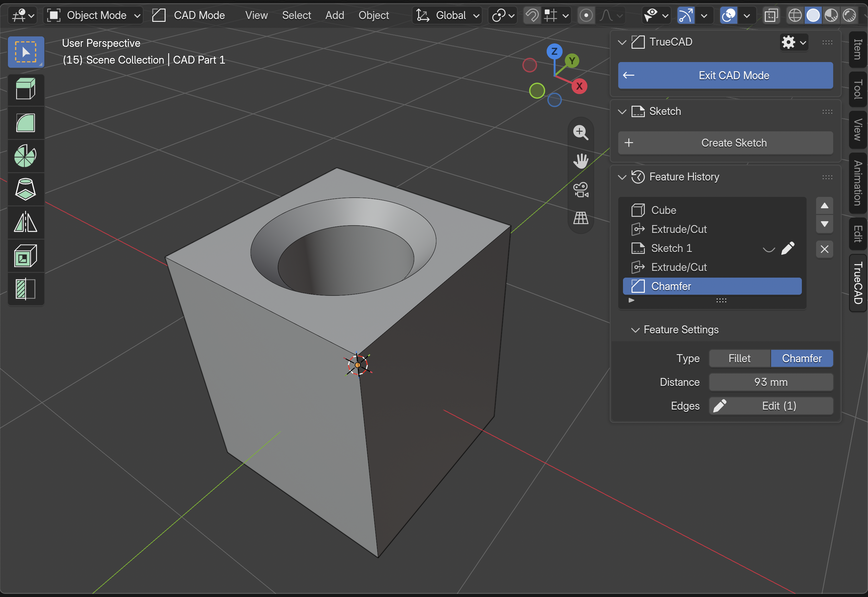
Task: Toggle viewport gizmos display
Action: pos(686,15)
